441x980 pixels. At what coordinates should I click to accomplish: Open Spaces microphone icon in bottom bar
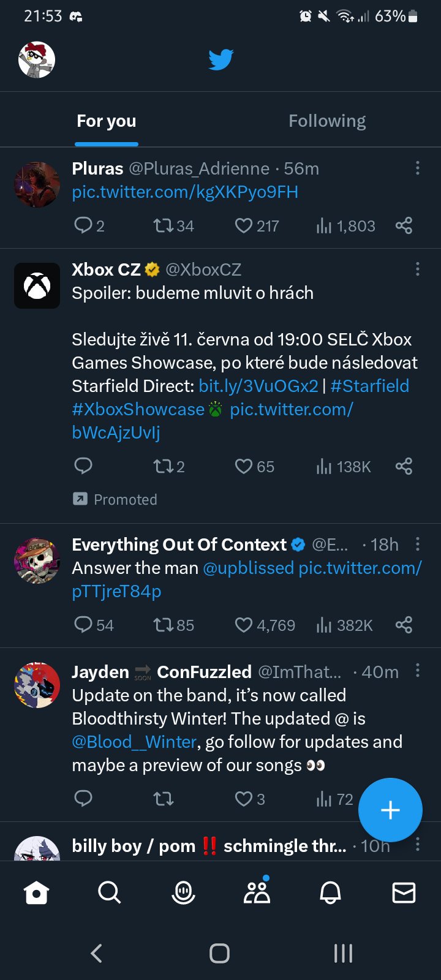(x=183, y=892)
